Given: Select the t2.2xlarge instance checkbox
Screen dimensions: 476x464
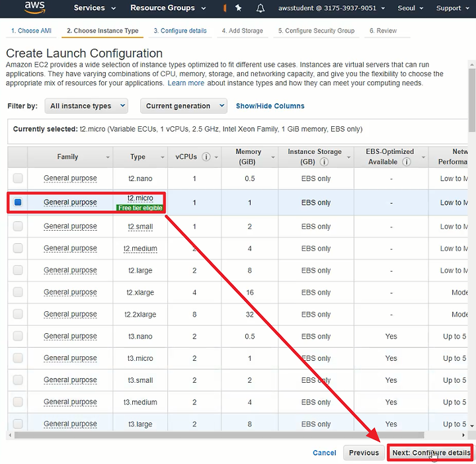Looking at the screenshot, I should click(18, 314).
